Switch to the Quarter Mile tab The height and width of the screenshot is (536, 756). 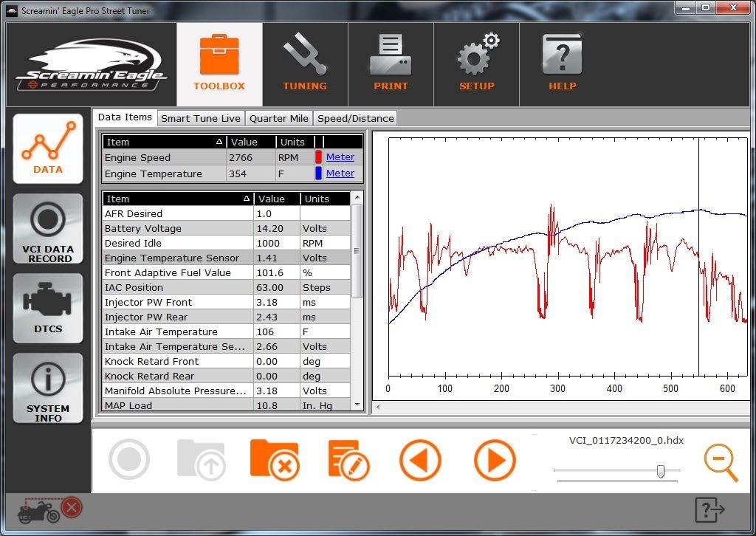coord(279,118)
